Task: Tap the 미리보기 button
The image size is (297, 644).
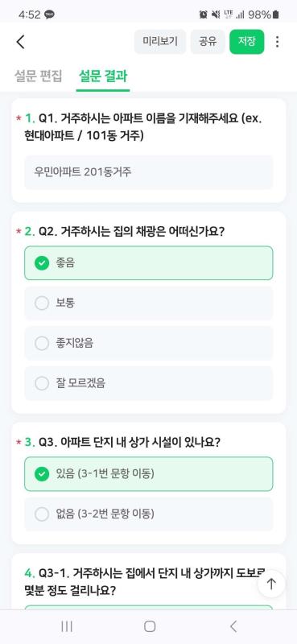Action: [x=160, y=42]
